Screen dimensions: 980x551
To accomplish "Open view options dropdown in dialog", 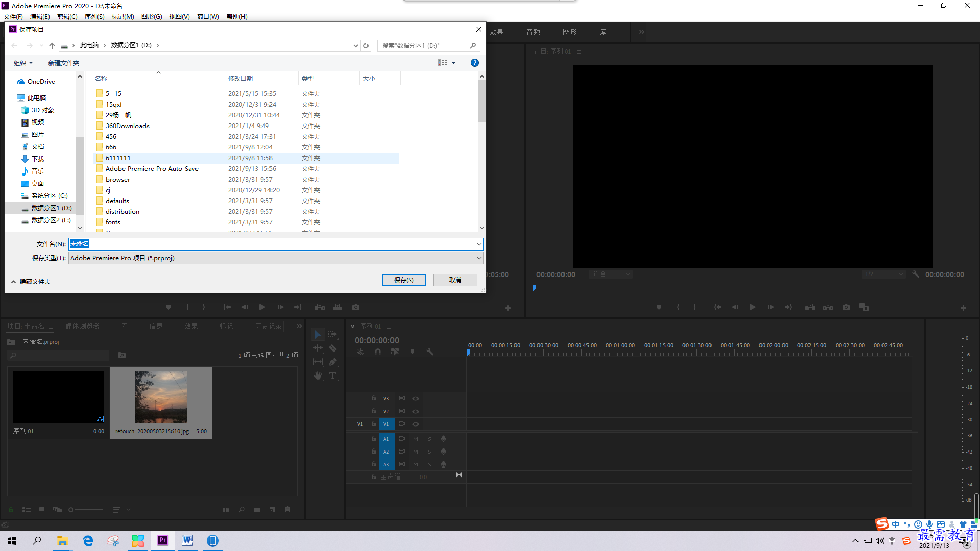I will [453, 63].
